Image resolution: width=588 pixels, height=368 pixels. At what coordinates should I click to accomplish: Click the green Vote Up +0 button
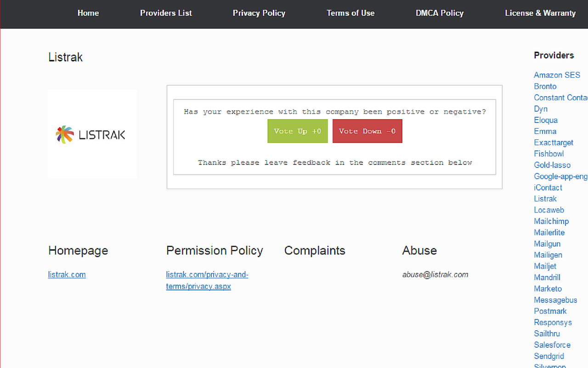tap(298, 131)
